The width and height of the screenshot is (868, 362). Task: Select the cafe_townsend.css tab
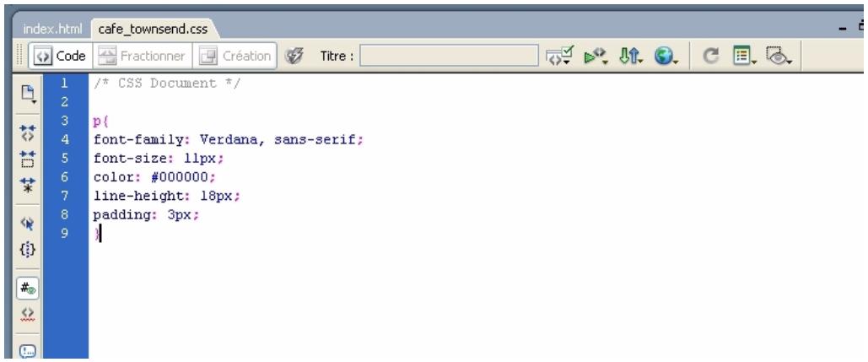pyautogui.click(x=152, y=29)
